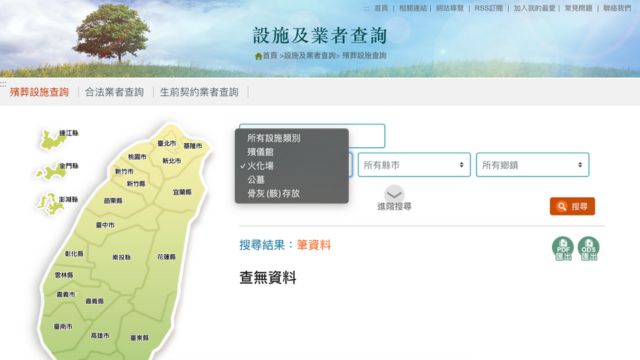Open the 所有縣市 dropdown
This screenshot has width=640, height=360.
pyautogui.click(x=414, y=165)
